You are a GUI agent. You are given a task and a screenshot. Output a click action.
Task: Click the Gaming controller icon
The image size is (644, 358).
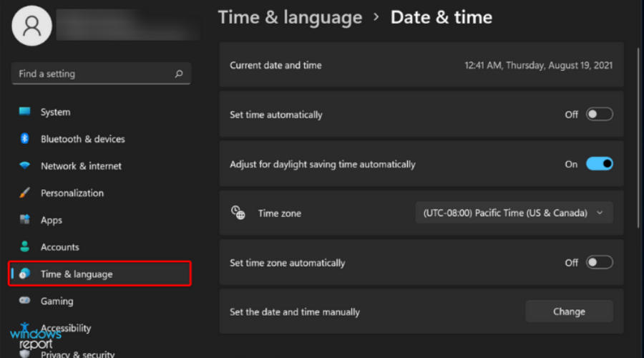[25, 301]
